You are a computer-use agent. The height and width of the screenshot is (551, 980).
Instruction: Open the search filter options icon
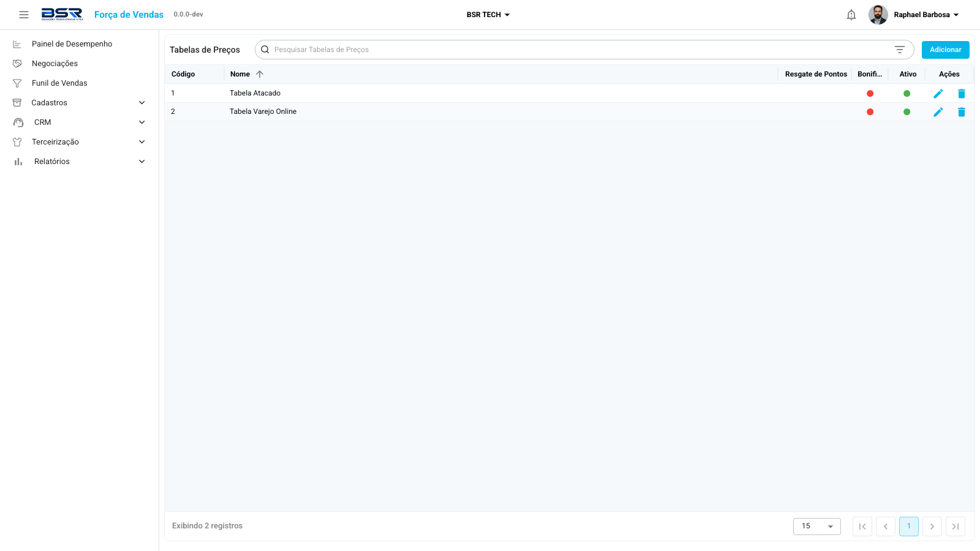pos(900,50)
